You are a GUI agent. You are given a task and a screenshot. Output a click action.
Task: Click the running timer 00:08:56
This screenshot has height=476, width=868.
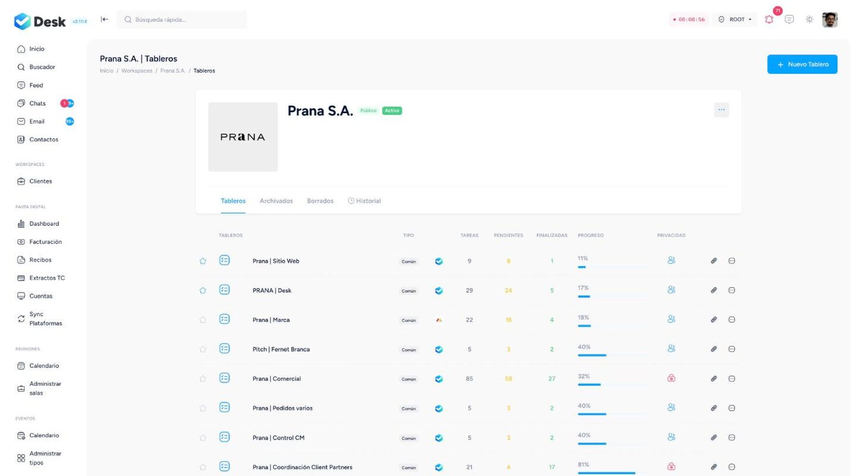point(688,19)
